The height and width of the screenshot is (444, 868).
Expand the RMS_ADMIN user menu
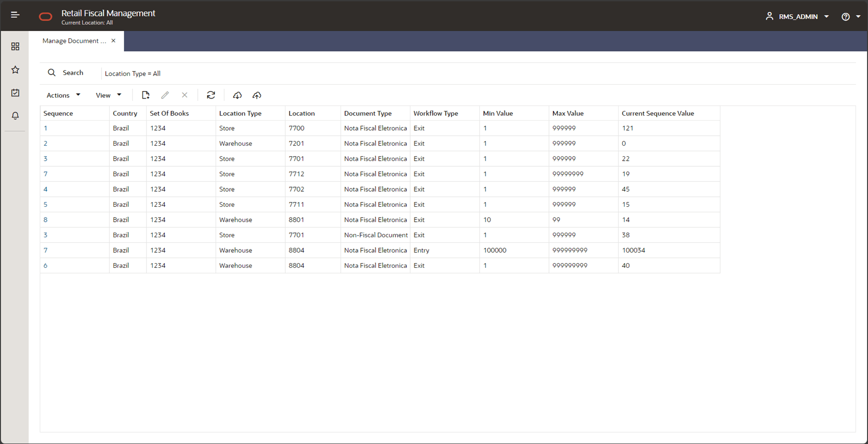point(827,17)
